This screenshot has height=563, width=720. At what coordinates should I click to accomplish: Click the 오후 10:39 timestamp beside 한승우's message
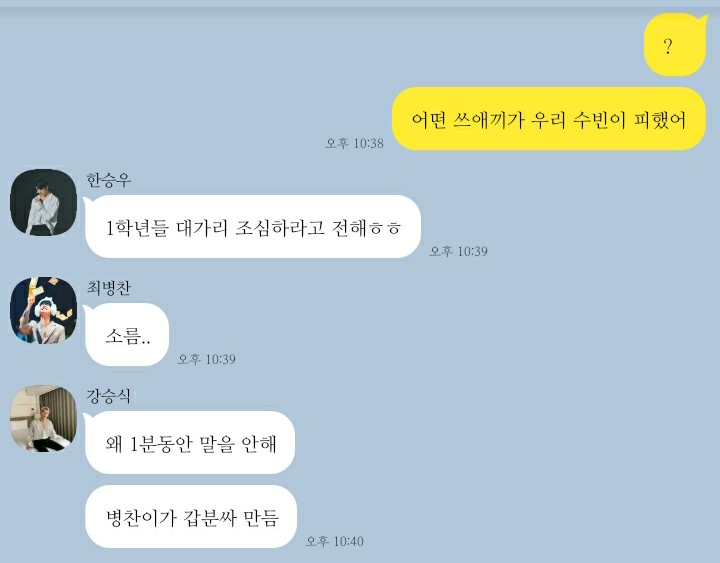[x=458, y=251]
